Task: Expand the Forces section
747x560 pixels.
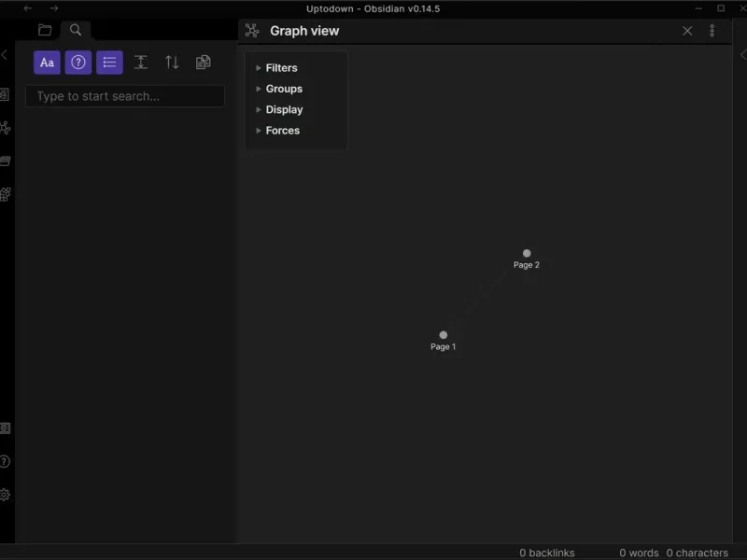Action: click(277, 131)
